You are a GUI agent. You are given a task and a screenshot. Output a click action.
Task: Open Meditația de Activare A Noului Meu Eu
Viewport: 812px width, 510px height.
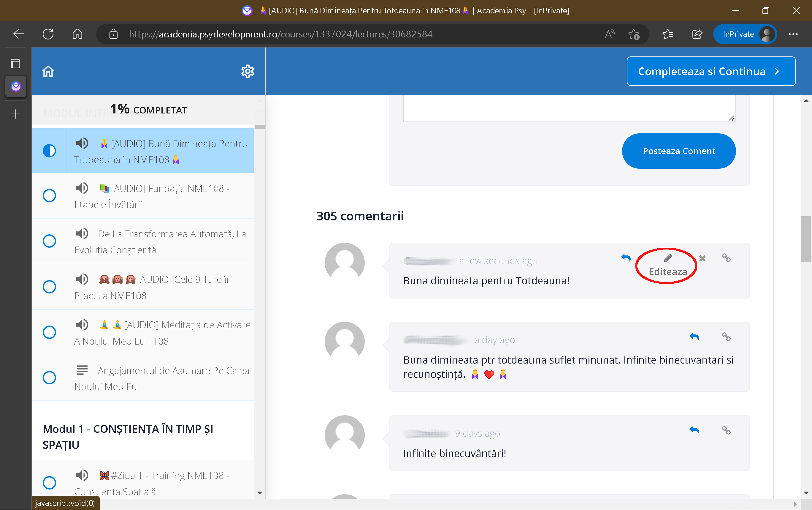[160, 332]
